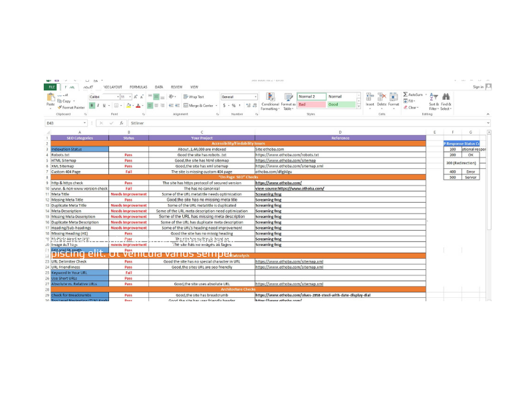Viewport: 532px width, 399px height.
Task: Click the Insert Cells icon
Action: point(368,96)
